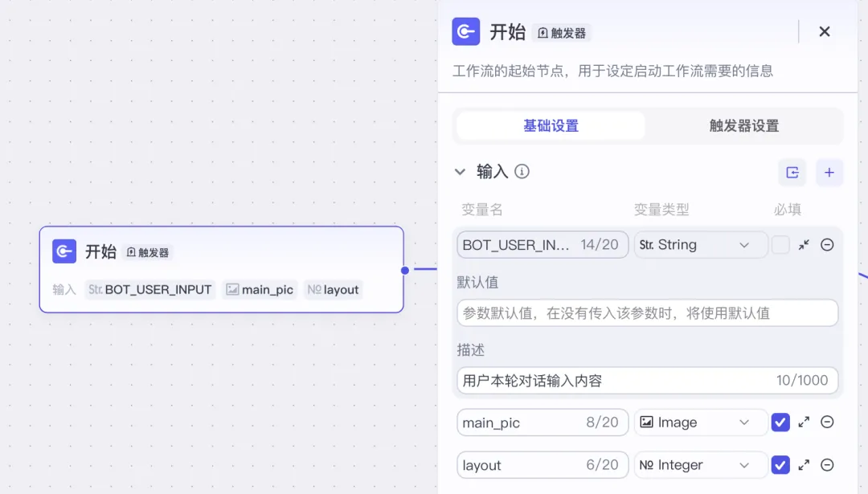Collapse the BOT_USER_INPUT details row

(804, 244)
